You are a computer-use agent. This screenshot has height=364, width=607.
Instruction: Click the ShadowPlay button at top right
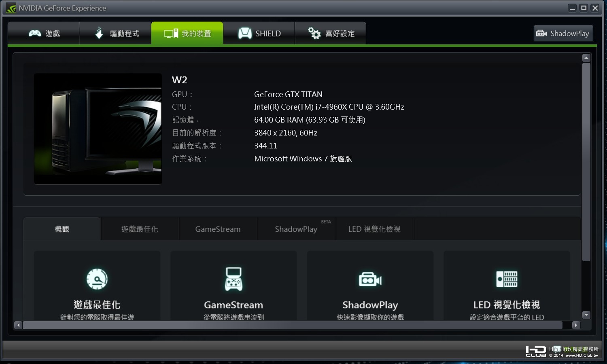(563, 34)
